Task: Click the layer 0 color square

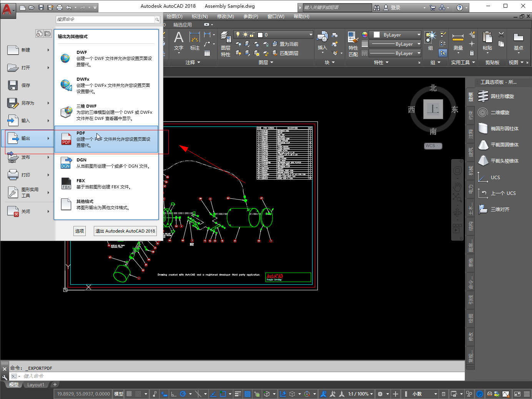Action: [260, 35]
